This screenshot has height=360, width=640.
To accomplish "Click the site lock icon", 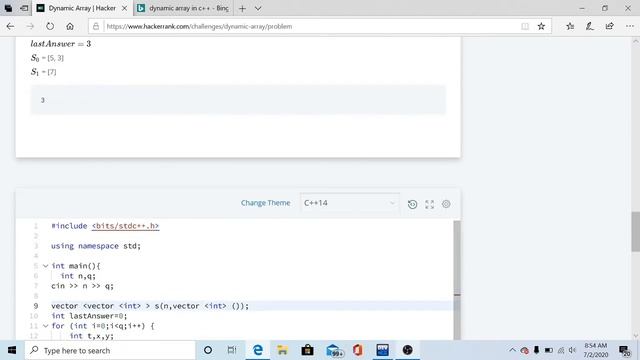I will 96,26.
